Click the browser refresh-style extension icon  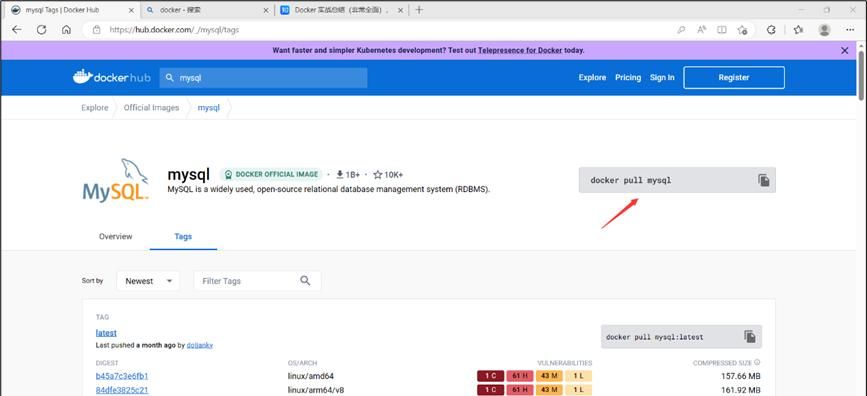(771, 30)
